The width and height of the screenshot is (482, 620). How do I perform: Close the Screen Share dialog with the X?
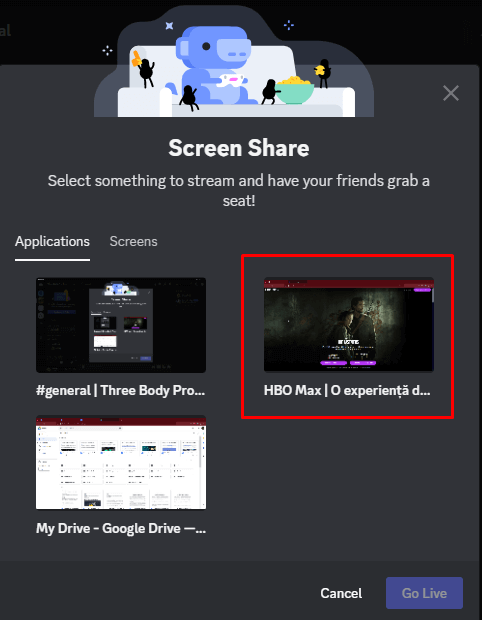pos(451,93)
